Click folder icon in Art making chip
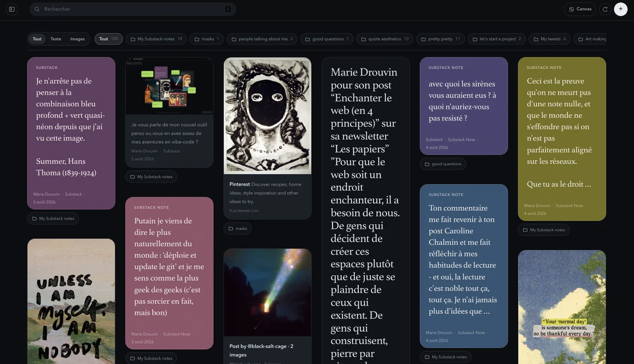Image resolution: width=634 pixels, height=364 pixels. pyautogui.click(x=581, y=39)
